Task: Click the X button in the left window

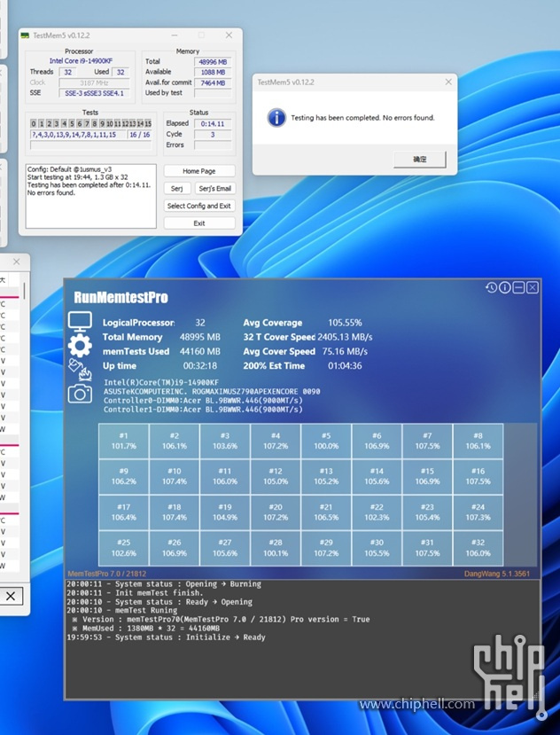Action: pos(11,596)
